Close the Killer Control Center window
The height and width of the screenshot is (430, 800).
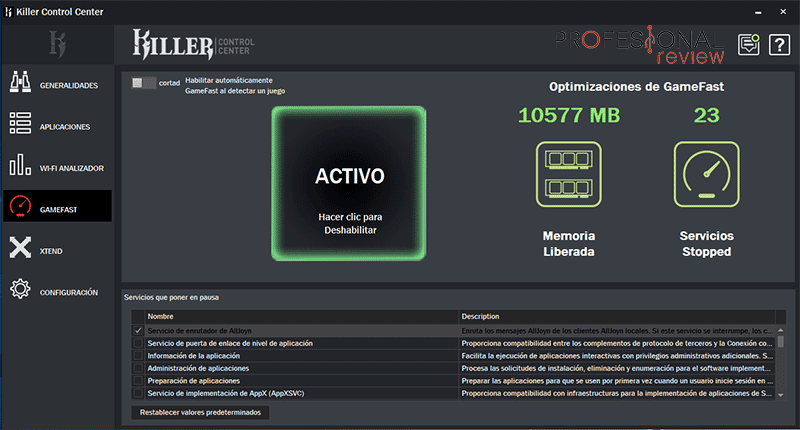click(783, 12)
